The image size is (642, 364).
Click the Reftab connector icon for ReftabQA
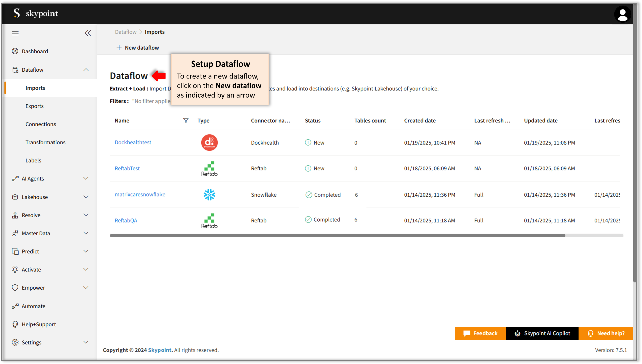pyautogui.click(x=209, y=220)
